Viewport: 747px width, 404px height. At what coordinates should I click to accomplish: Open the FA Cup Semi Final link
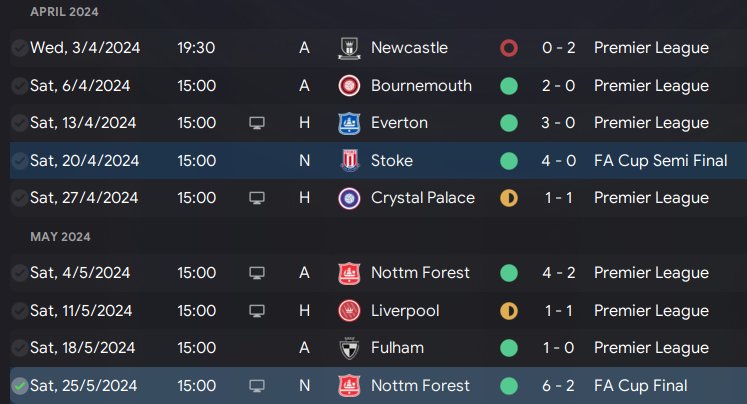(660, 161)
